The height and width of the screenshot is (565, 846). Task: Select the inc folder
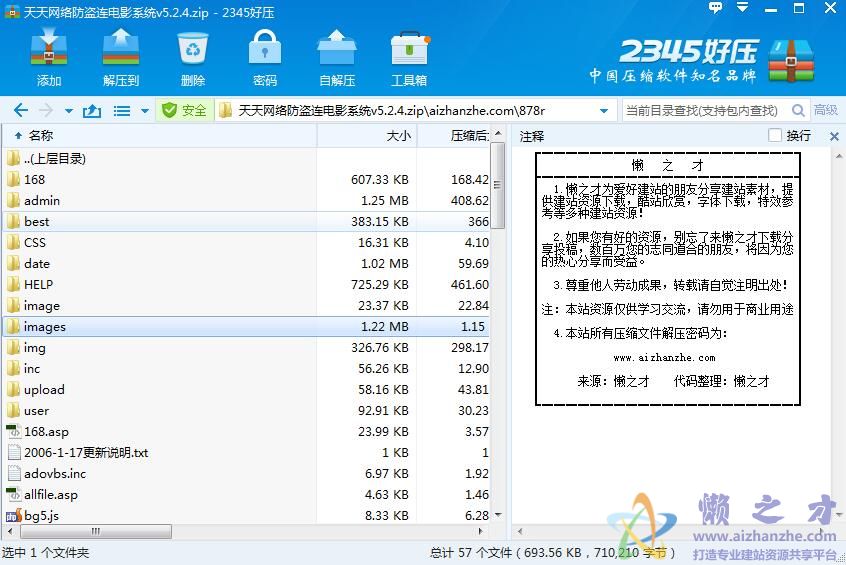(246, 369)
